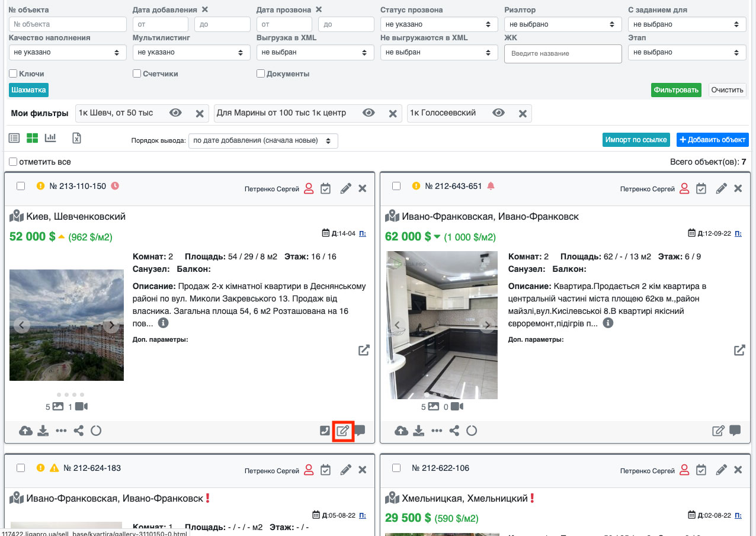Click the '№ объекта' input field
The height and width of the screenshot is (536, 756).
[68, 24]
